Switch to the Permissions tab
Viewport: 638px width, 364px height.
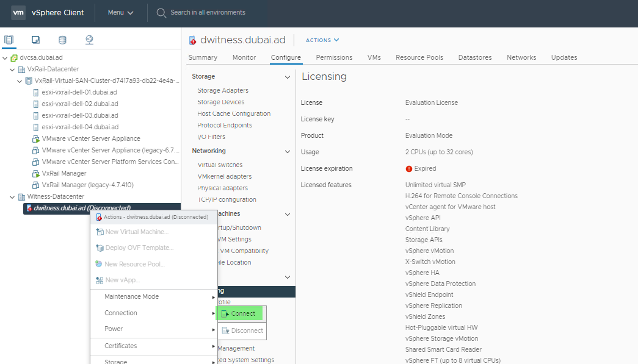click(x=334, y=58)
